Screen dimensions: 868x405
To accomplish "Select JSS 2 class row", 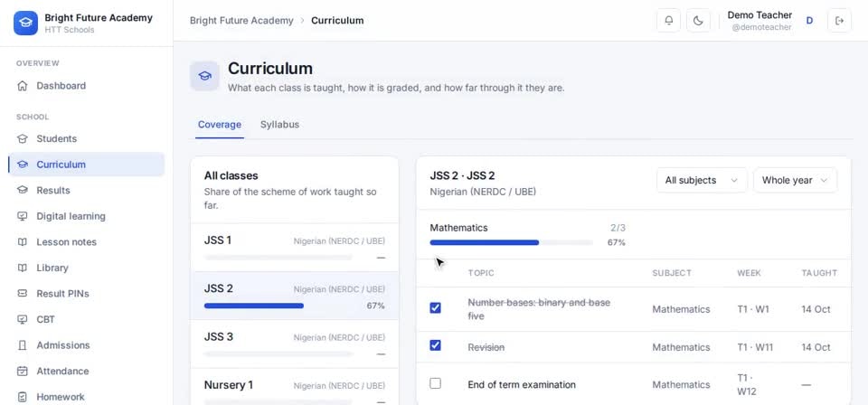I will [295, 296].
